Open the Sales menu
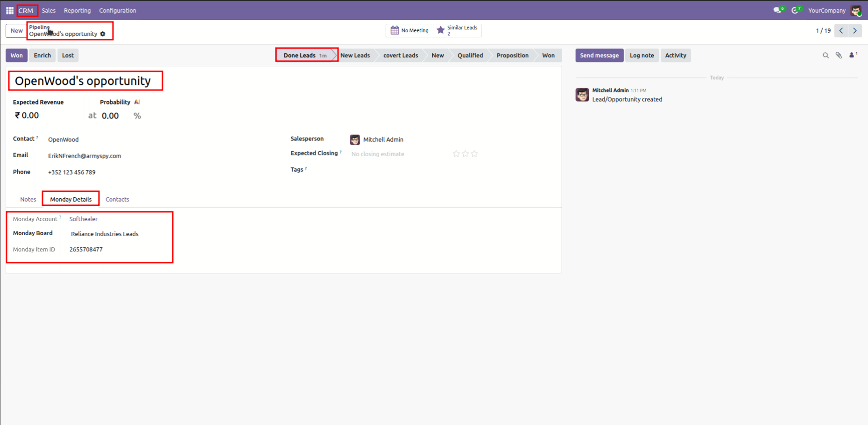 [49, 10]
